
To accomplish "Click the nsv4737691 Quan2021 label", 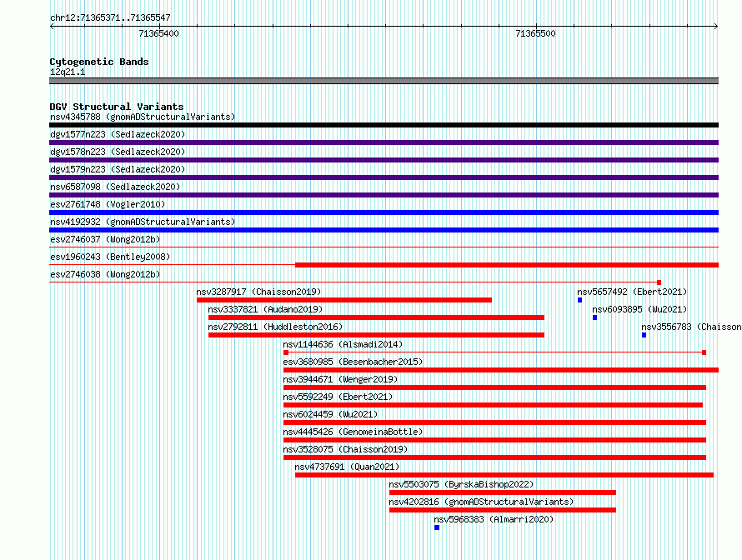I will [x=347, y=467].
